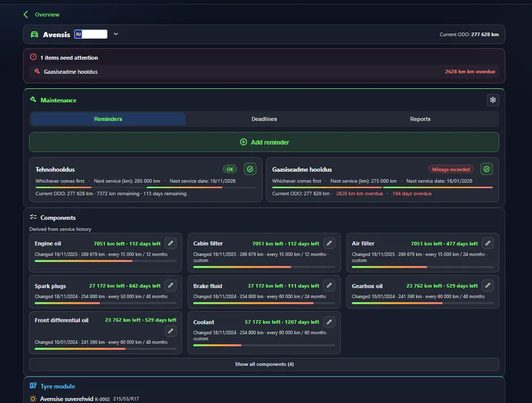Click the Mileage exceeded badge

pos(451,169)
